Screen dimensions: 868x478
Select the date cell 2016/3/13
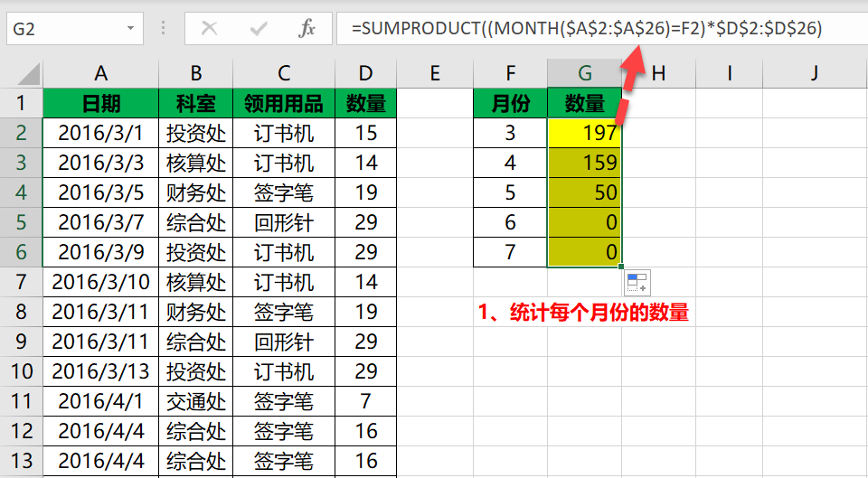(x=100, y=371)
